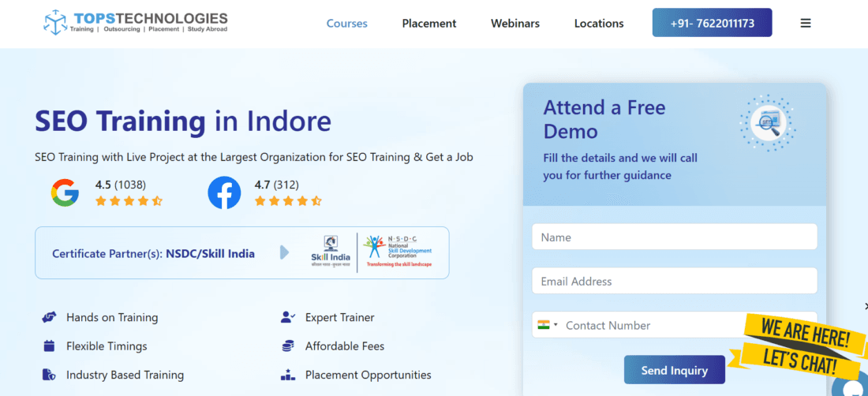This screenshot has width=868, height=396.
Task: Click the Google rating icon
Action: (65, 192)
